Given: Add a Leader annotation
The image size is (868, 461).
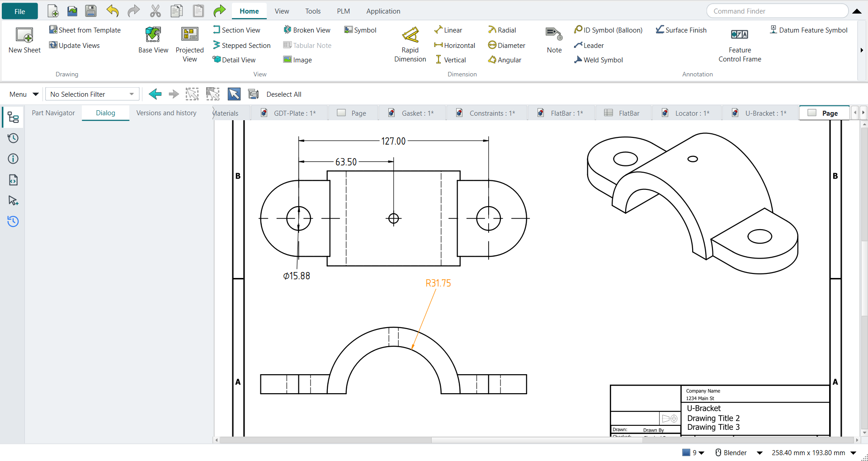Looking at the screenshot, I should (589, 45).
